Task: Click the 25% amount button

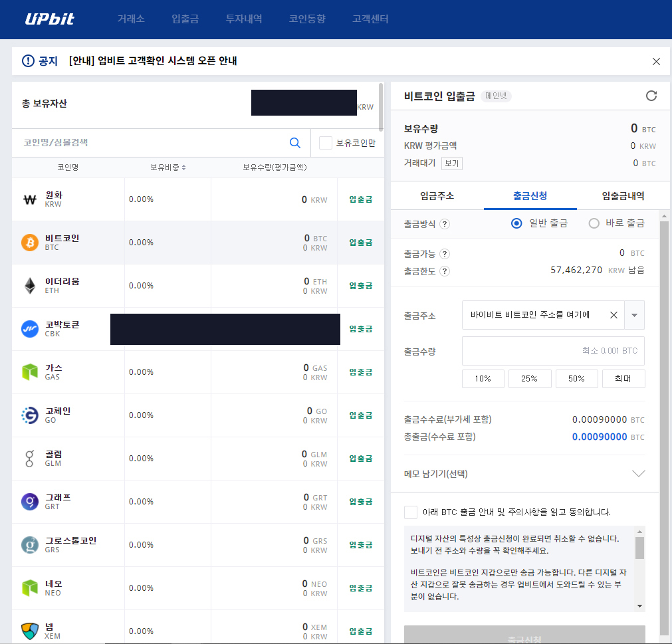Action: 530,379
